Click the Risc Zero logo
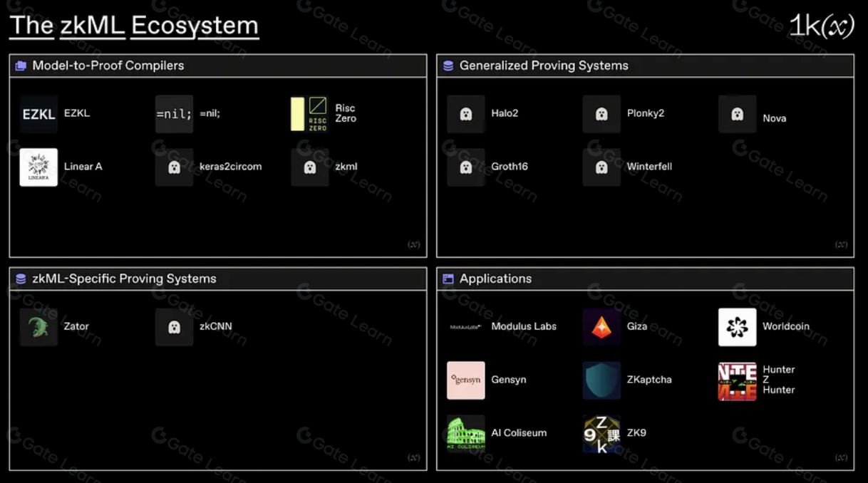Image resolution: width=868 pixels, height=483 pixels. pos(309,114)
